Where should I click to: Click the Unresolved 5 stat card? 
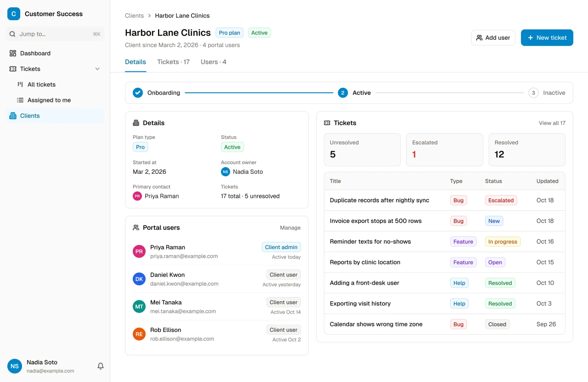tap(362, 149)
